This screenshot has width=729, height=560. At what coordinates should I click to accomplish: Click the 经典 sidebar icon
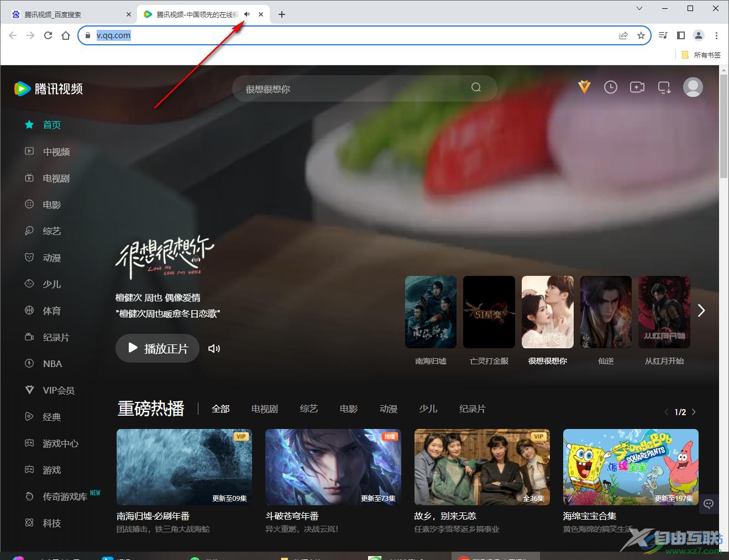(x=29, y=416)
